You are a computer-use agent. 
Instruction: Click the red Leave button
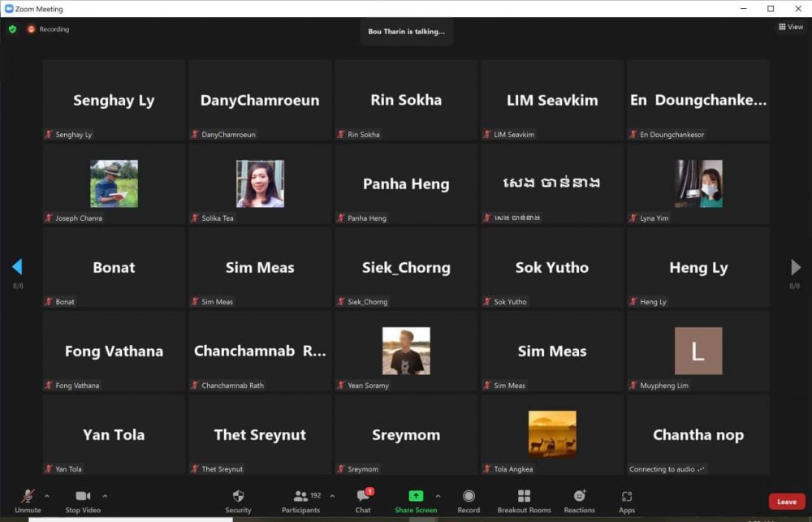coord(786,502)
